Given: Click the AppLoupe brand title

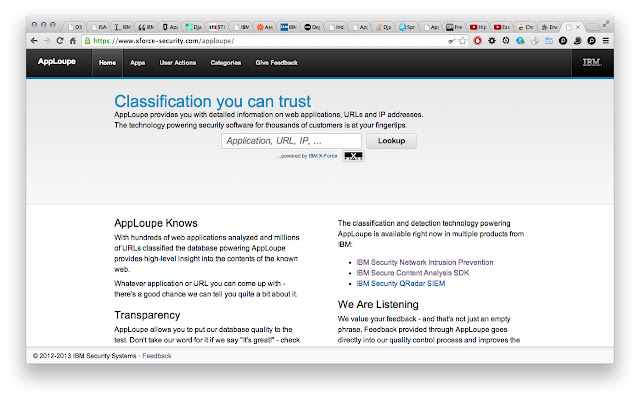Looking at the screenshot, I should click(x=57, y=62).
